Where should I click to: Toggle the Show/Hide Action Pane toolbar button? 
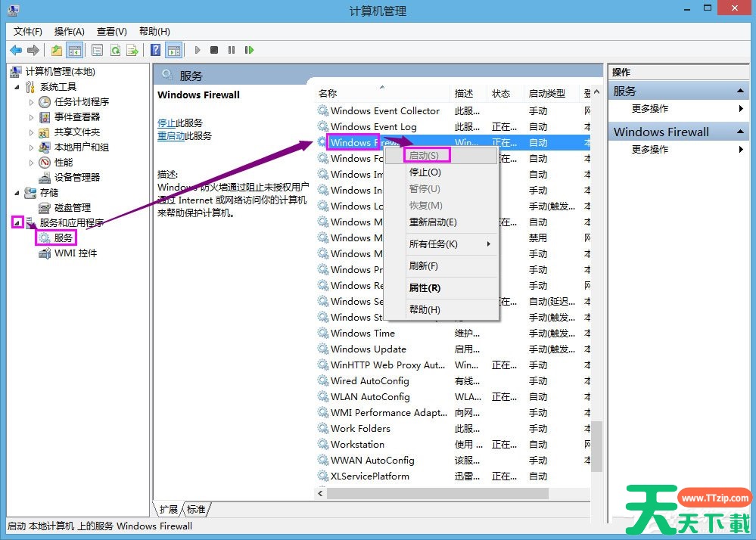pyautogui.click(x=173, y=50)
